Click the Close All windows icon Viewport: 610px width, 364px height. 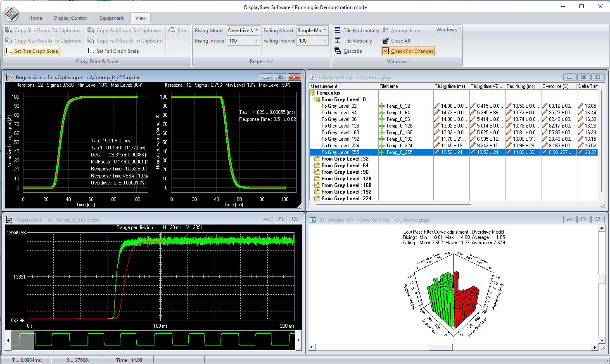pyautogui.click(x=385, y=41)
